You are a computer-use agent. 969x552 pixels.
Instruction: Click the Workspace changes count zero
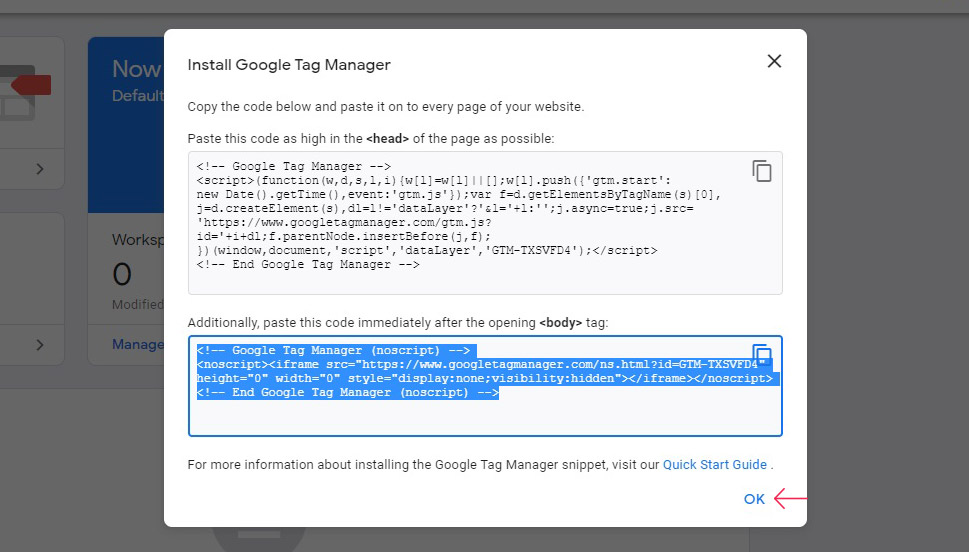tap(122, 274)
